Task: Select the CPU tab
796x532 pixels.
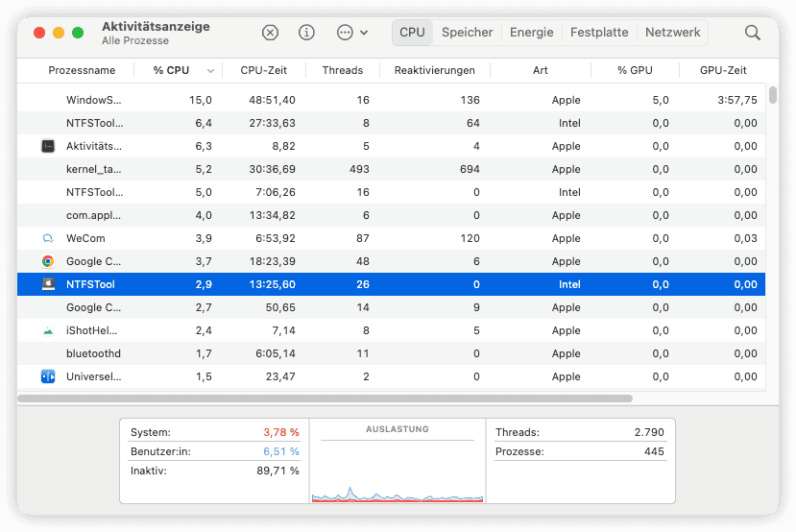Action: (x=412, y=33)
